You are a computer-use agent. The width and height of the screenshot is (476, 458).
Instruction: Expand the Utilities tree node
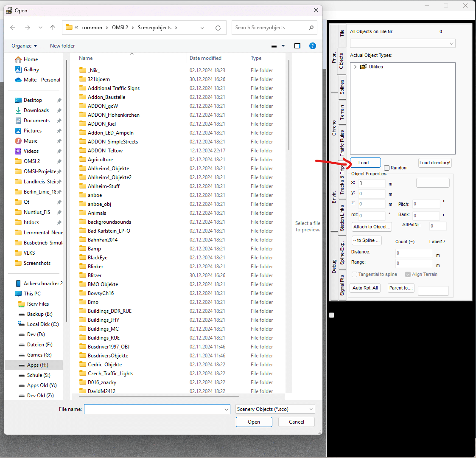coord(356,67)
